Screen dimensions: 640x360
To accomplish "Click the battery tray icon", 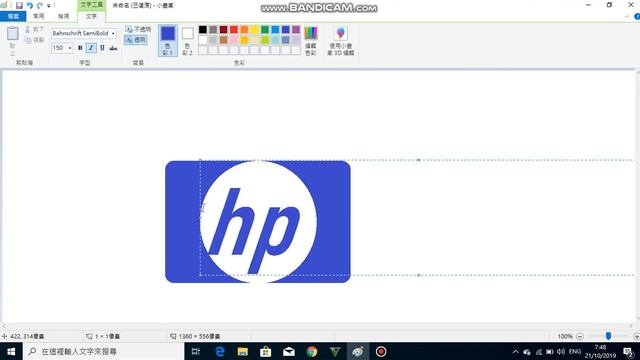I will [549, 351].
